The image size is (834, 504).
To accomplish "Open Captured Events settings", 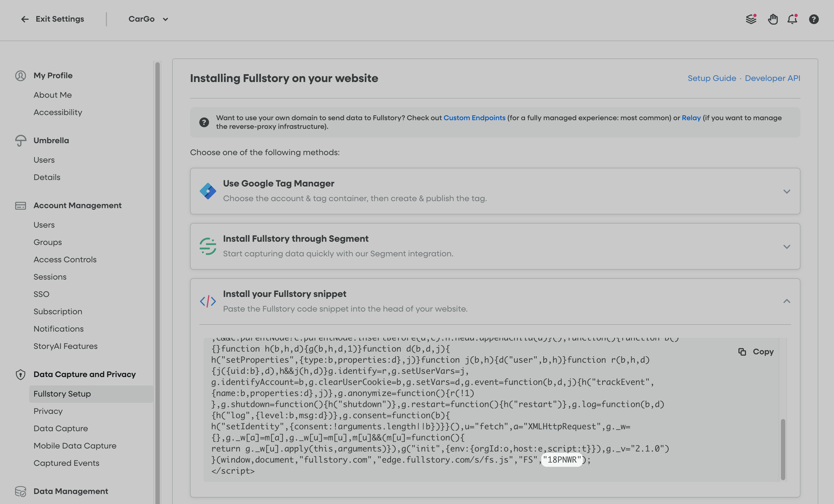I will [66, 463].
